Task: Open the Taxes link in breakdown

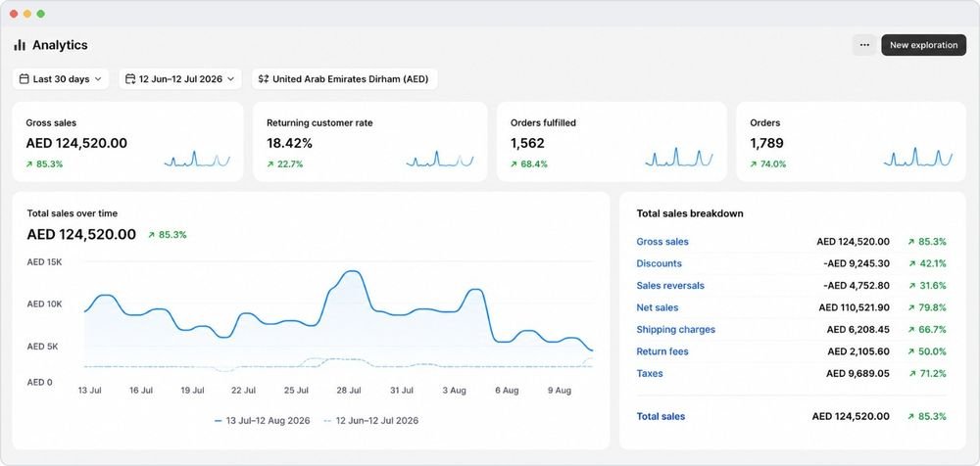Action: tap(650, 374)
